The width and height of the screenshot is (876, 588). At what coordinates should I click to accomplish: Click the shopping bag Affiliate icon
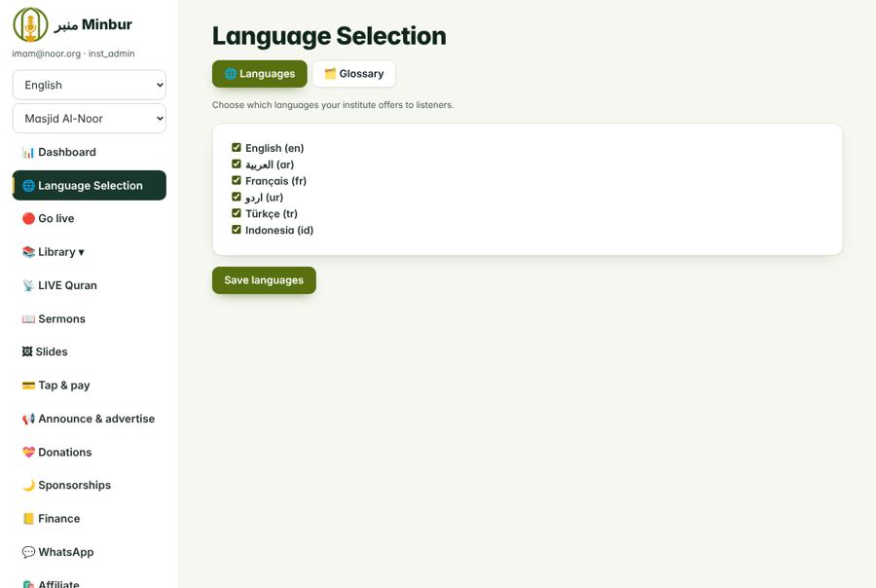coord(28,584)
